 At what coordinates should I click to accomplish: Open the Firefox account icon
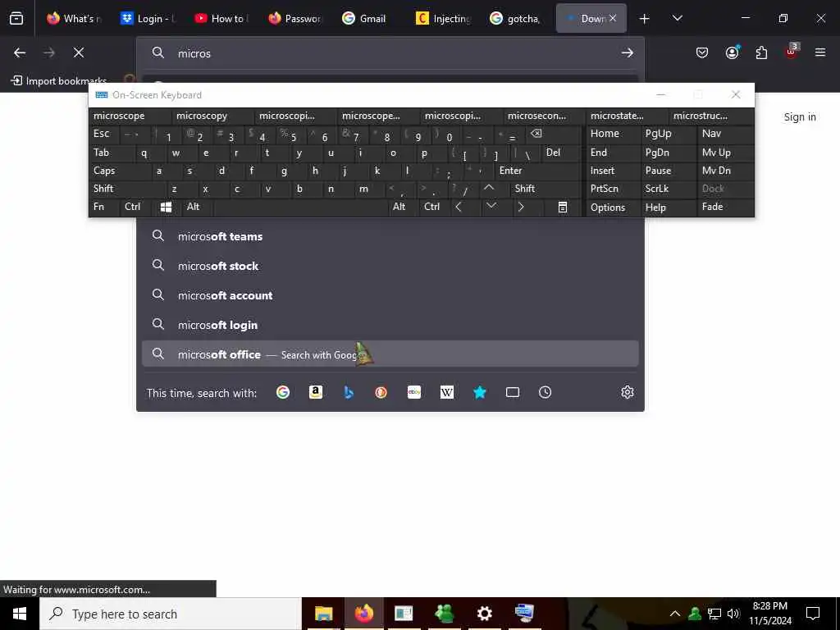pyautogui.click(x=732, y=52)
